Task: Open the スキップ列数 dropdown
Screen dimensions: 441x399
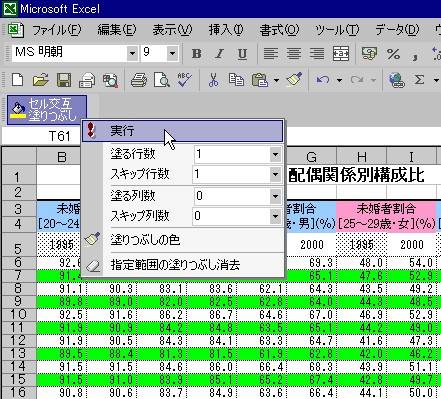Action: pyautogui.click(x=275, y=216)
